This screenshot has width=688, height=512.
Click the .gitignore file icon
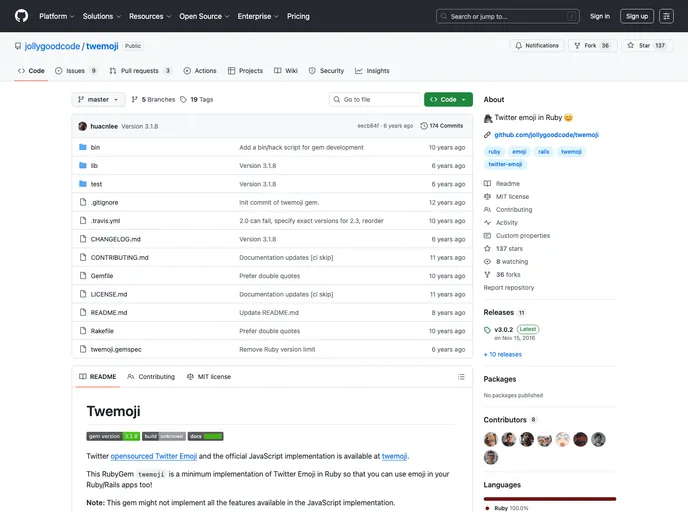(x=82, y=202)
